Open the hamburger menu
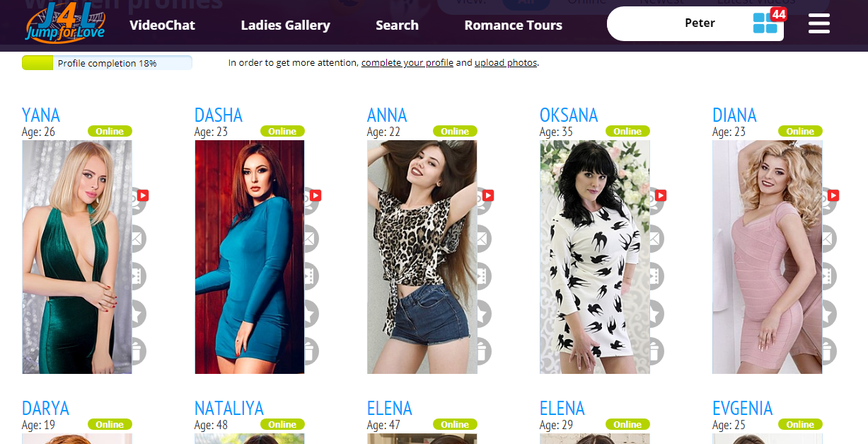Image resolution: width=868 pixels, height=444 pixels. point(819,24)
